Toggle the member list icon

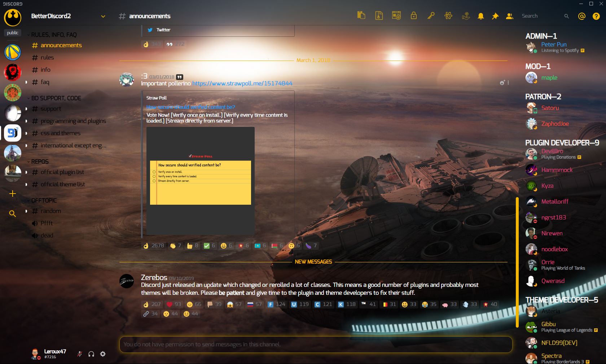click(509, 16)
